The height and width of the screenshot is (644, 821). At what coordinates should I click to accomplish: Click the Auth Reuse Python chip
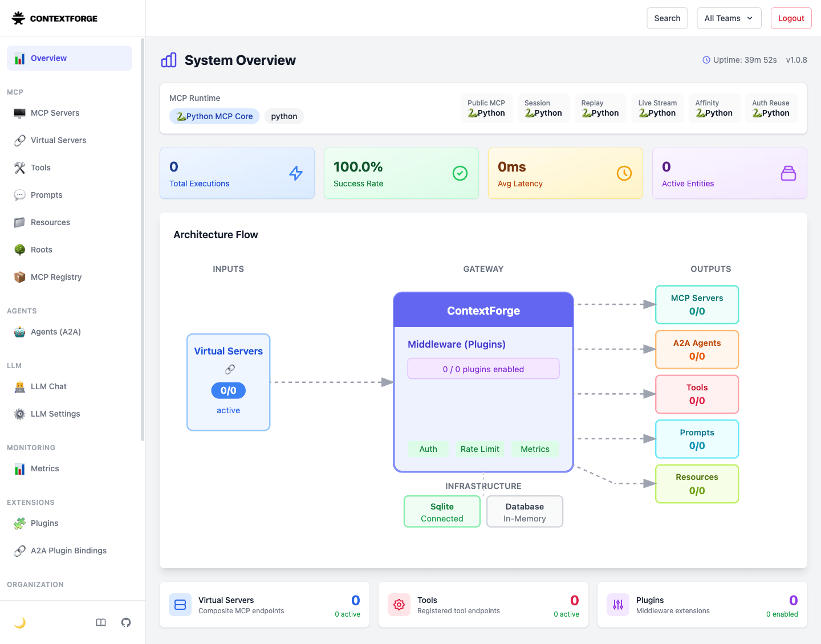tap(771, 108)
